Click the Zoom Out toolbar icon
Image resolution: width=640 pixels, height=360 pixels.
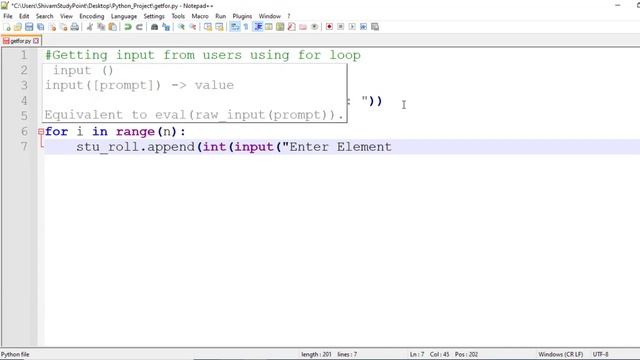click(x=192, y=27)
